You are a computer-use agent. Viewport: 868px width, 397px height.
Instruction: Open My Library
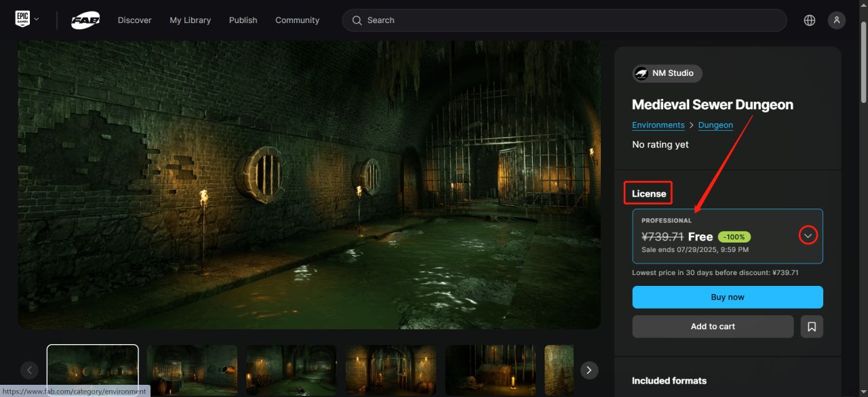click(190, 20)
